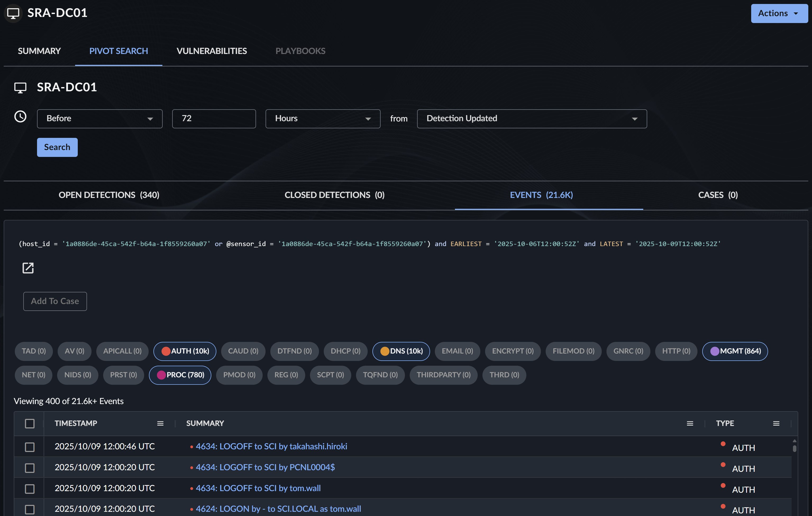The image size is (812, 516).
Task: Open the 4624 LOGON as tom.wall event link
Action: pyautogui.click(x=278, y=509)
